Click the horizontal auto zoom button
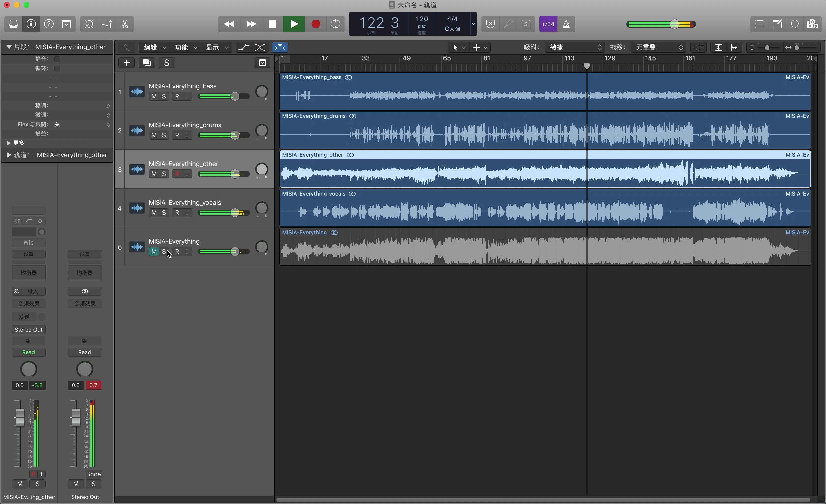This screenshot has height=504, width=826. coord(734,48)
